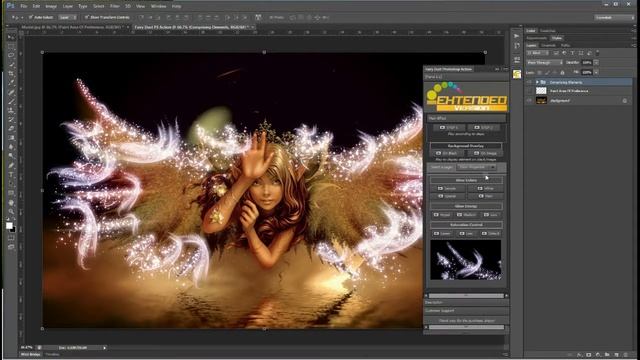This screenshot has width=640, height=360.
Task: Toggle Show Transform Controls checkbox
Action: [87, 17]
